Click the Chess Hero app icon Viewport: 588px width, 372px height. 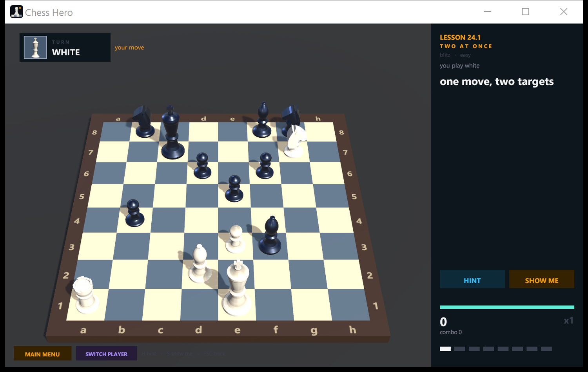pos(16,12)
